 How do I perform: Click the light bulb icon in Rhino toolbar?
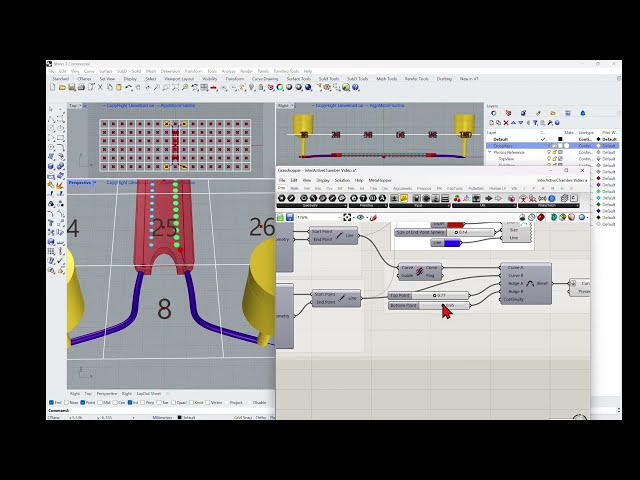point(251,87)
